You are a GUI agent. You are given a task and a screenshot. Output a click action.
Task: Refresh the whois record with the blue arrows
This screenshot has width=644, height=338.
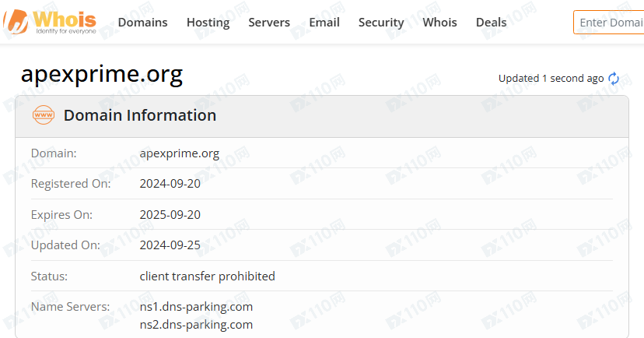click(614, 78)
